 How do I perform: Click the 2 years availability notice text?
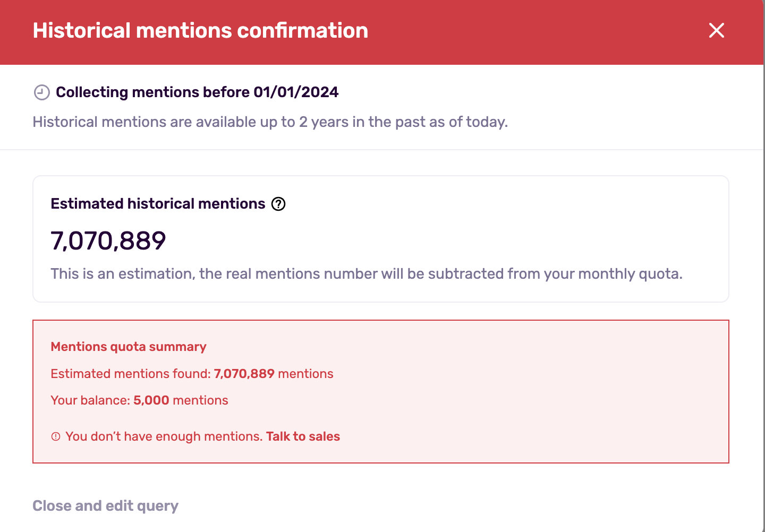(x=270, y=122)
